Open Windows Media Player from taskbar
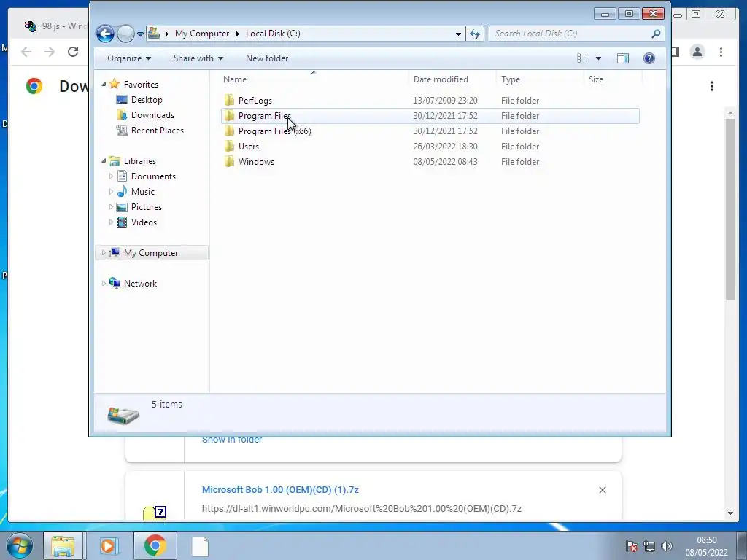Viewport: 747px width, 560px height. (109, 545)
